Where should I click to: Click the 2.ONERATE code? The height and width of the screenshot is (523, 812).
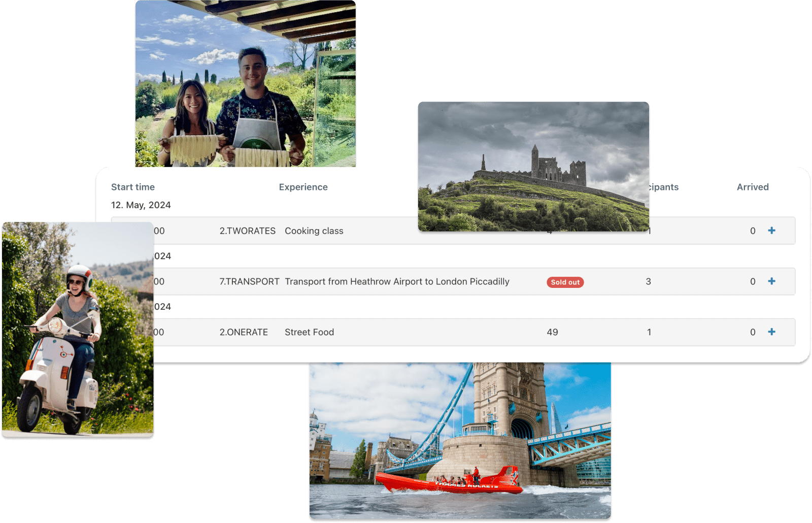(244, 332)
